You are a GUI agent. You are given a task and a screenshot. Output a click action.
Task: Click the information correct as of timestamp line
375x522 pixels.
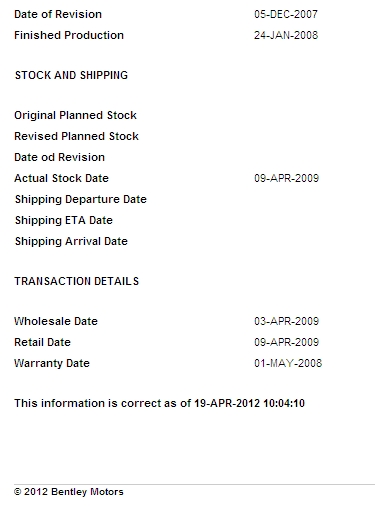159,403
